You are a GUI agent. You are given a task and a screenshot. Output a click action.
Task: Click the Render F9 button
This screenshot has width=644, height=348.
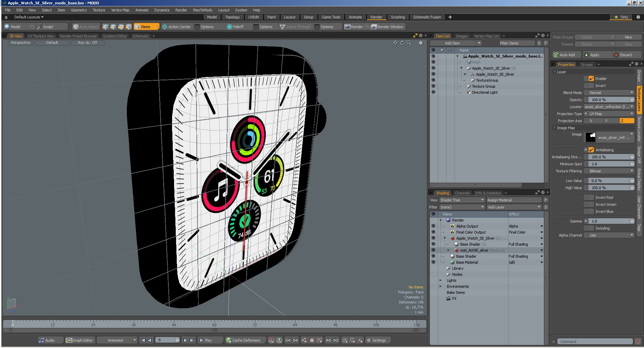tap(356, 27)
